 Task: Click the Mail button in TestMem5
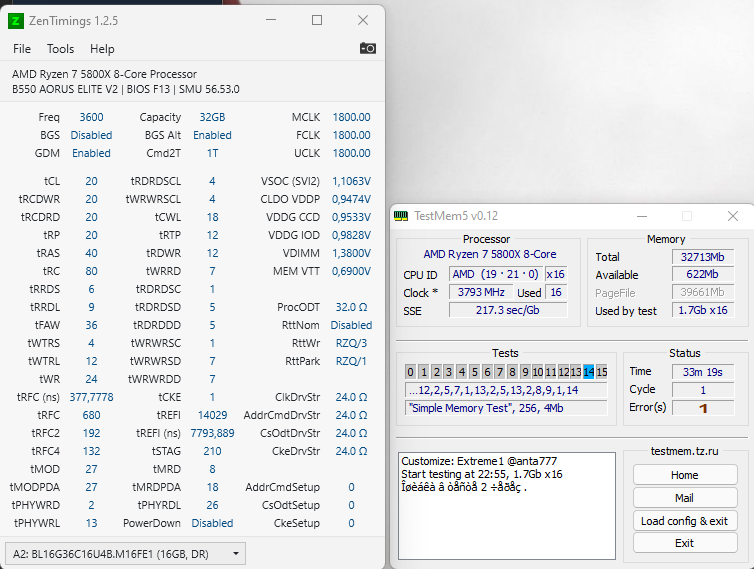pyautogui.click(x=685, y=498)
